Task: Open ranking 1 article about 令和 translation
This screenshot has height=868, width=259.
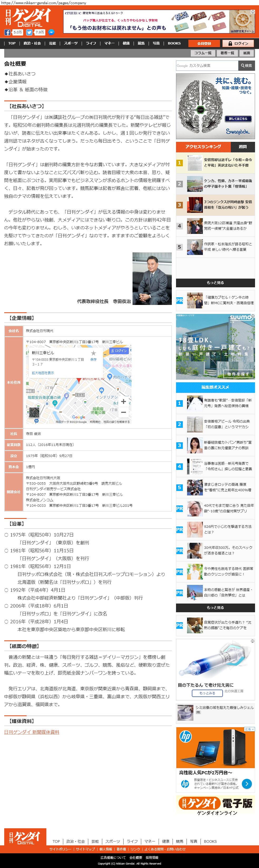Action: coord(216,163)
